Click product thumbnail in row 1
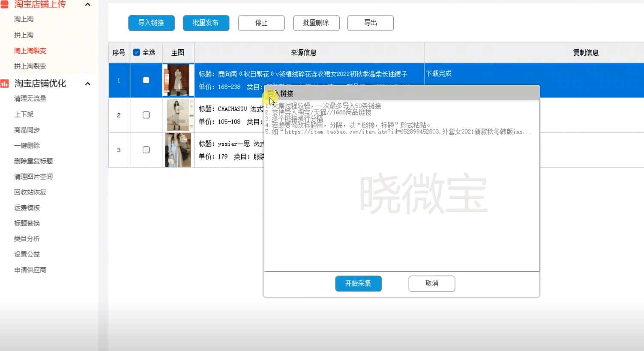This screenshot has width=644, height=351. (178, 80)
